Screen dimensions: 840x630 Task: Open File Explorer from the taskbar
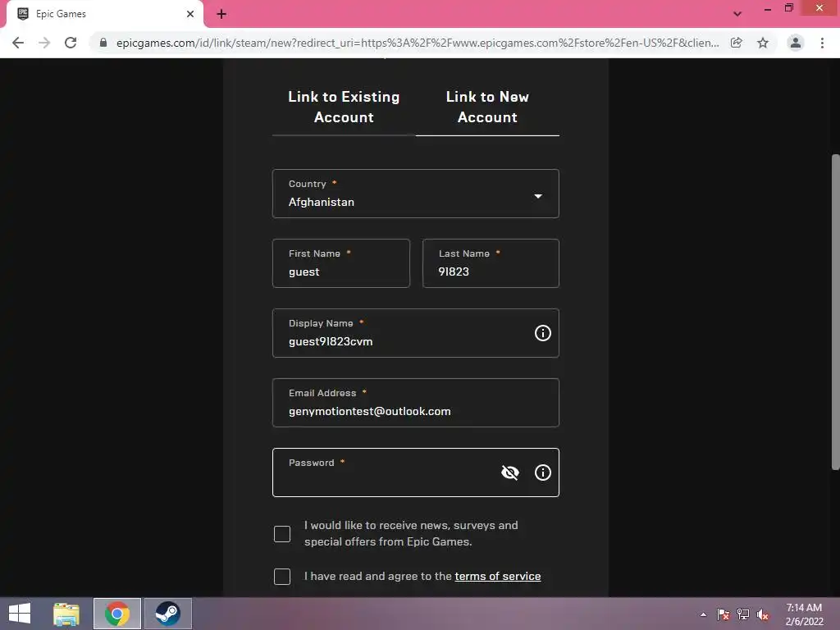(66, 614)
